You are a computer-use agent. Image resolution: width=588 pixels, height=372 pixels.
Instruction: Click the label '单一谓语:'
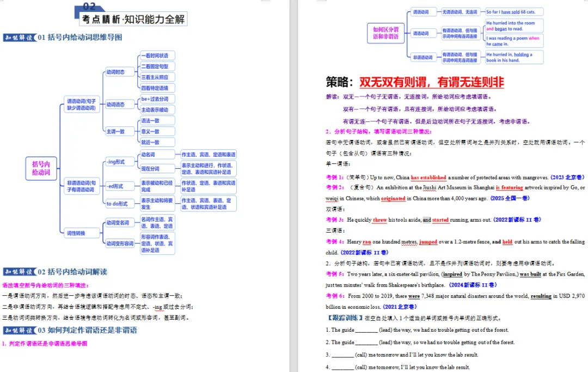click(338, 164)
